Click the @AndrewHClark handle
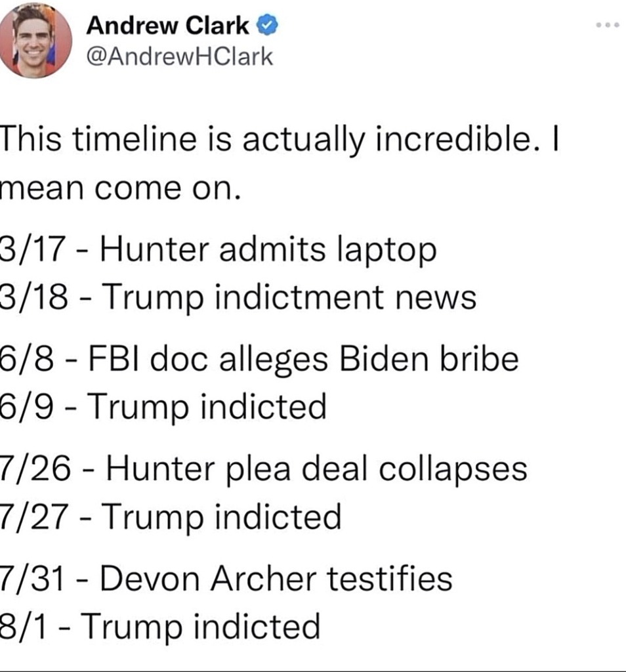Image resolution: width=626 pixels, height=672 pixels. pyautogui.click(x=179, y=57)
